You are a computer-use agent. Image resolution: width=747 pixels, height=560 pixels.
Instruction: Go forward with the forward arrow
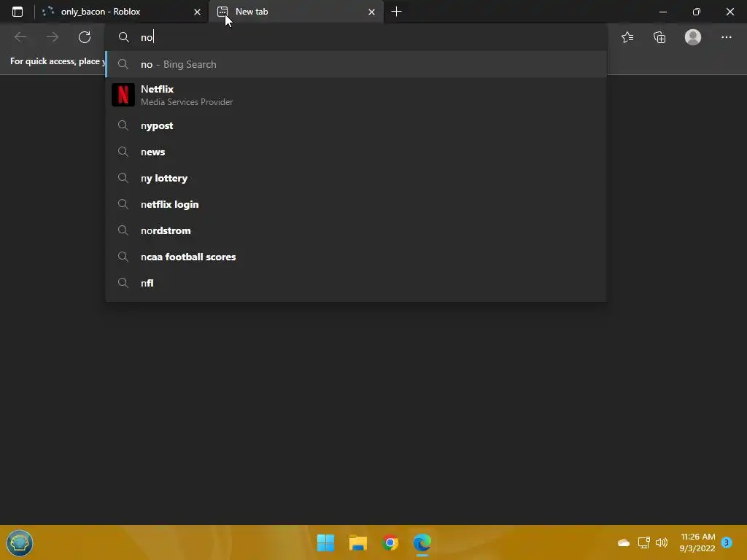pos(53,37)
